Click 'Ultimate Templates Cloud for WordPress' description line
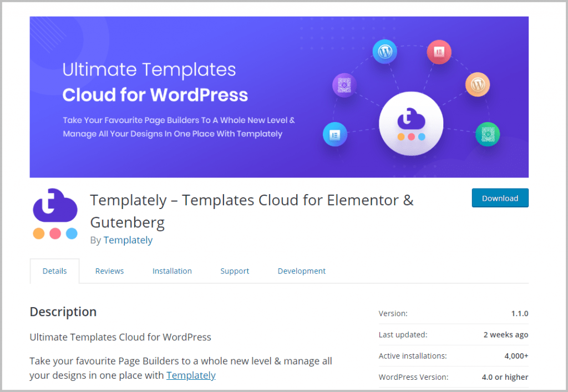568x392 pixels. (120, 337)
